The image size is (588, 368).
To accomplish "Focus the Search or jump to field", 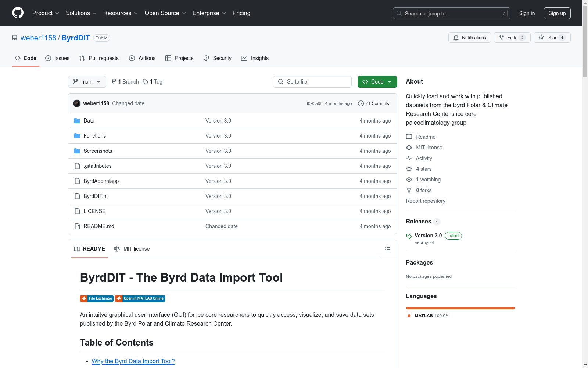I will point(452,13).
